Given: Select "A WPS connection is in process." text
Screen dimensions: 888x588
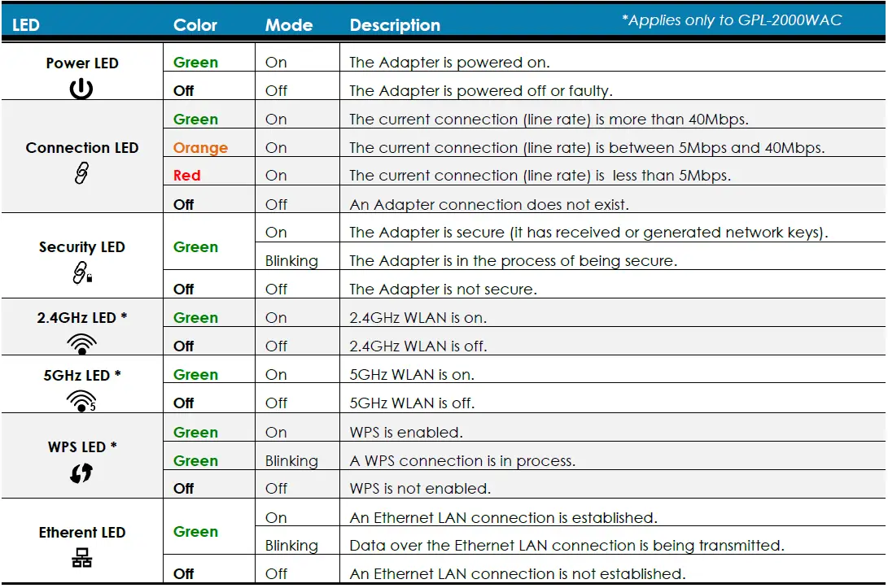Looking at the screenshot, I should (462, 461).
